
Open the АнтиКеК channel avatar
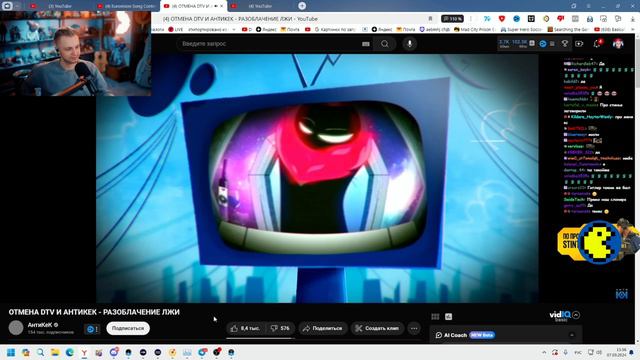point(16,328)
